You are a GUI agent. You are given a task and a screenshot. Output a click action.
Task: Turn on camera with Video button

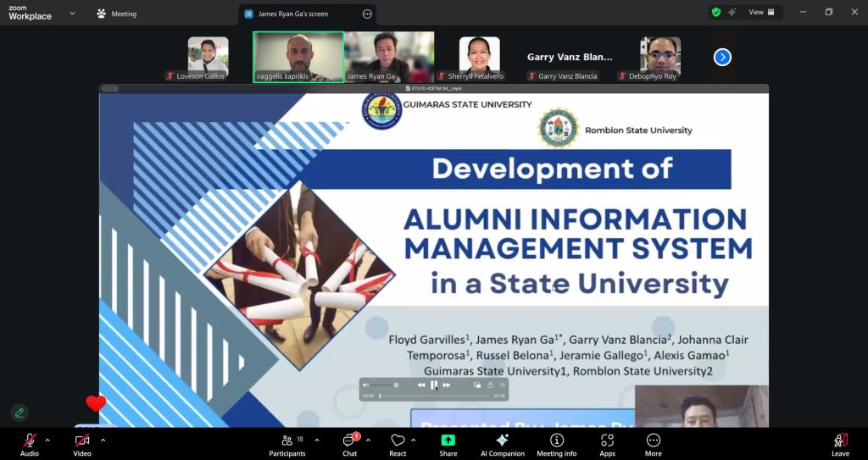(x=82, y=442)
